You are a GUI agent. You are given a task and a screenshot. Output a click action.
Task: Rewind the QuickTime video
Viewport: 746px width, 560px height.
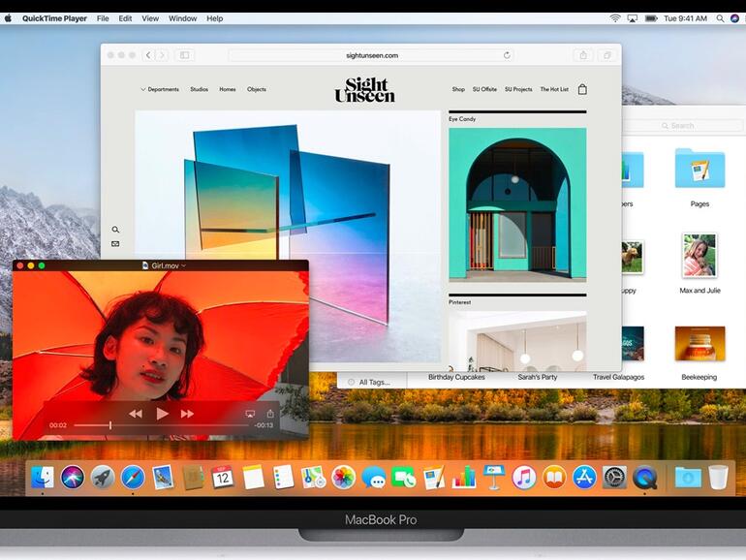tap(136, 414)
